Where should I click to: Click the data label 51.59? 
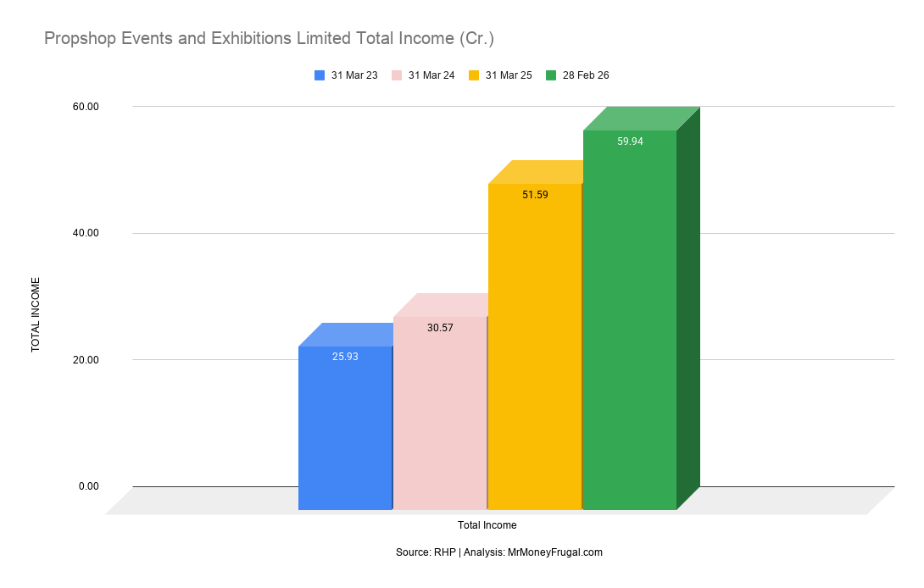tap(535, 194)
